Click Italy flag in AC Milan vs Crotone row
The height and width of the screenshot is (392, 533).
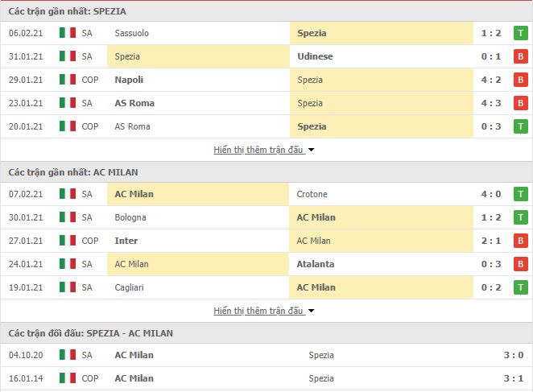(x=68, y=194)
